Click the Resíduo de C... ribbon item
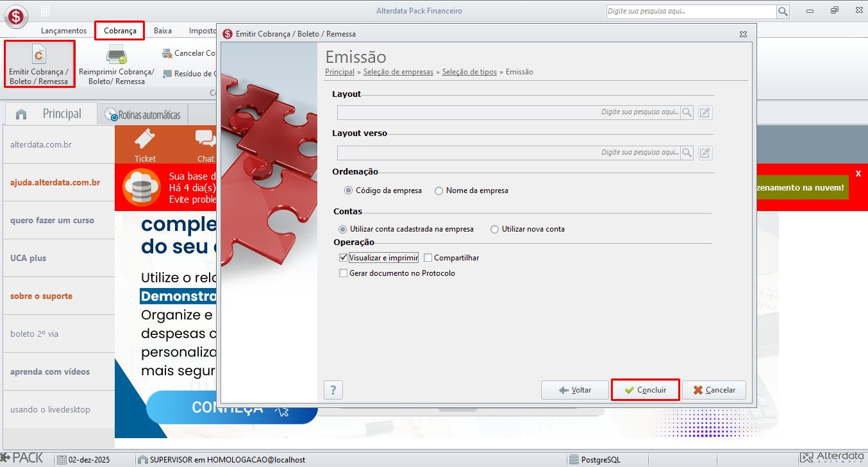 [x=189, y=74]
